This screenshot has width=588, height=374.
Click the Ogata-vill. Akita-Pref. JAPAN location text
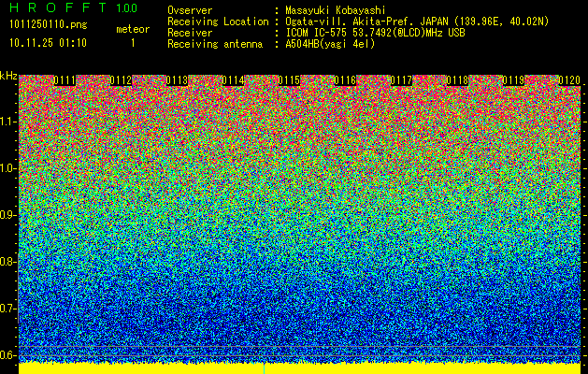tap(417, 22)
